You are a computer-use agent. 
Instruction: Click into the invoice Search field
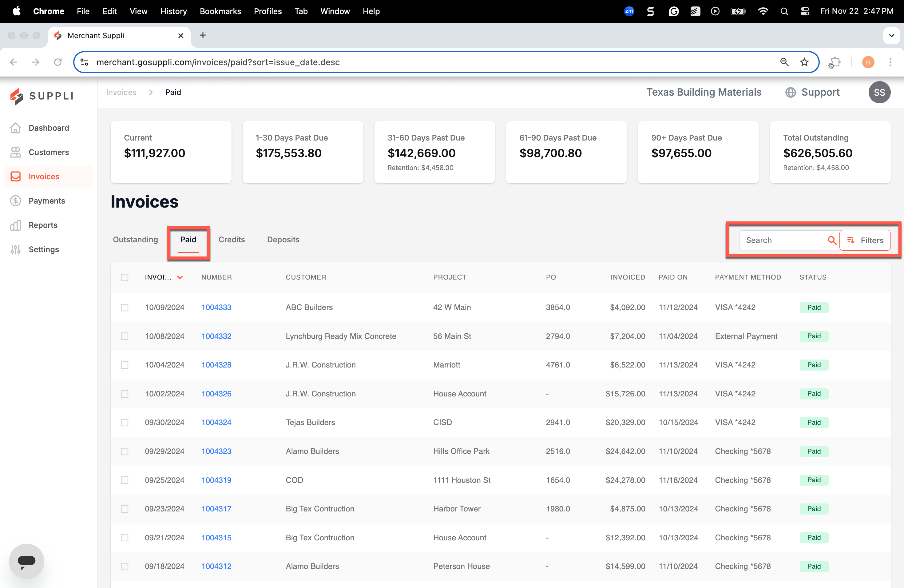coord(783,240)
